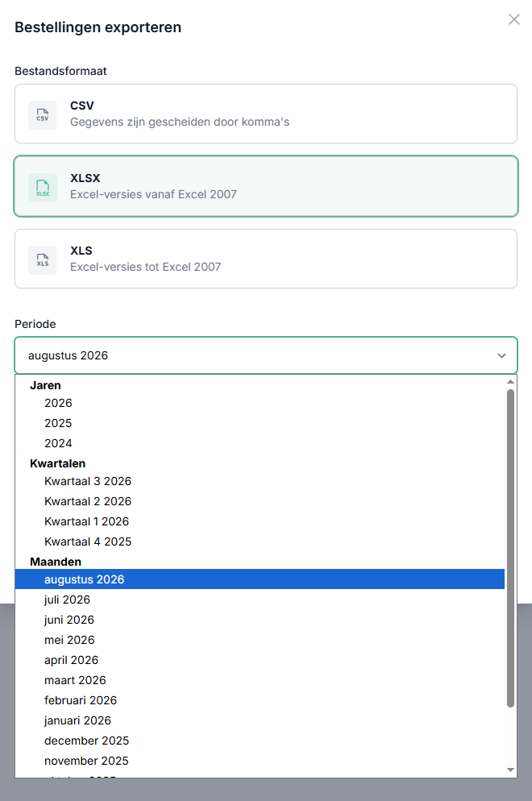This screenshot has width=532, height=801.
Task: Click the Jaren group heading
Action: coord(45,385)
